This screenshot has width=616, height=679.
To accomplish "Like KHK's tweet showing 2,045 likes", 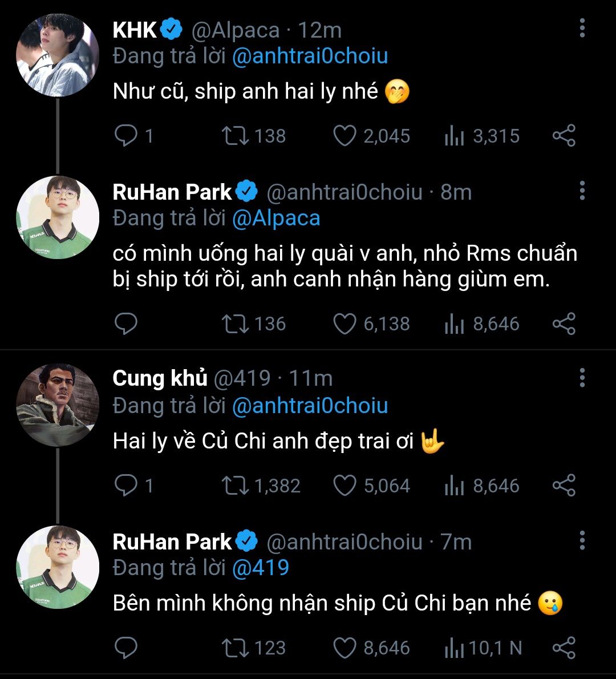I will tap(344, 136).
